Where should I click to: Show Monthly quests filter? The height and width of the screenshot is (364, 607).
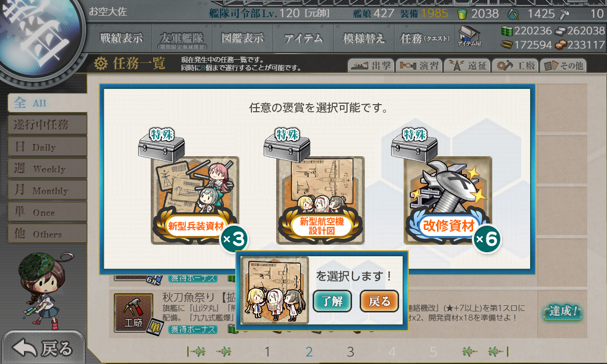pyautogui.click(x=48, y=191)
